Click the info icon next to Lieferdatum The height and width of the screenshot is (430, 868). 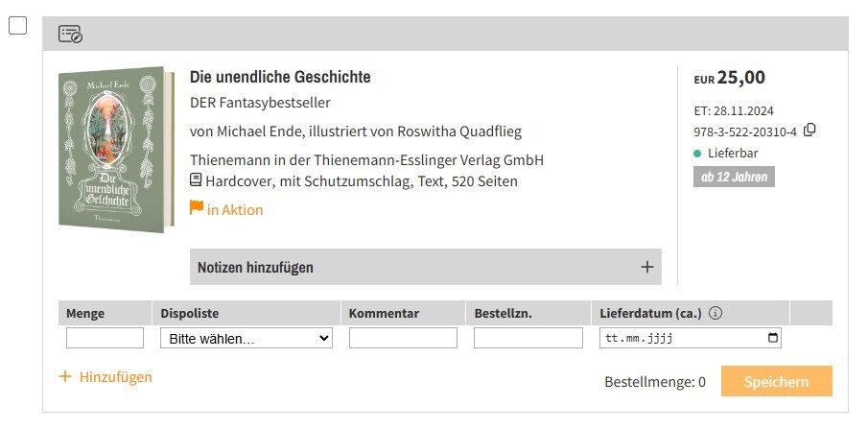point(716,313)
